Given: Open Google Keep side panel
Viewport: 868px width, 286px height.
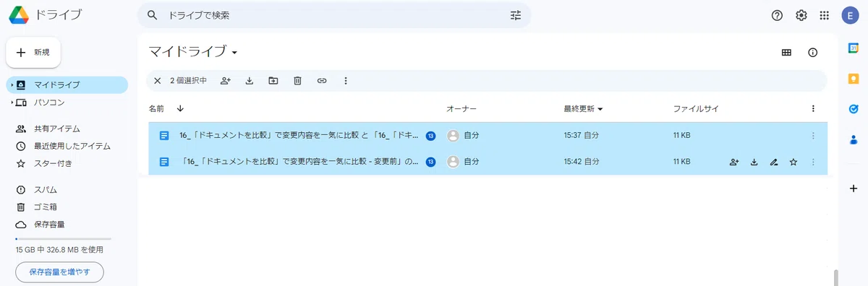Looking at the screenshot, I should [x=853, y=79].
